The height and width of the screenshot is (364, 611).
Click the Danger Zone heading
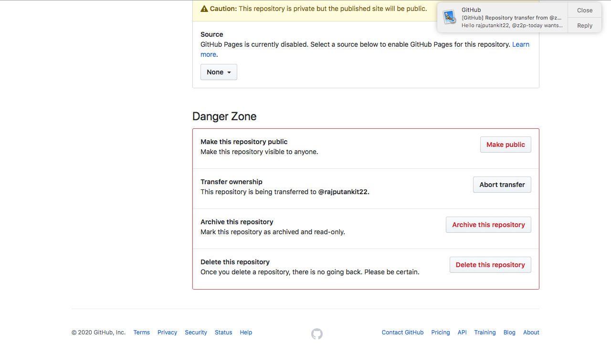point(224,116)
